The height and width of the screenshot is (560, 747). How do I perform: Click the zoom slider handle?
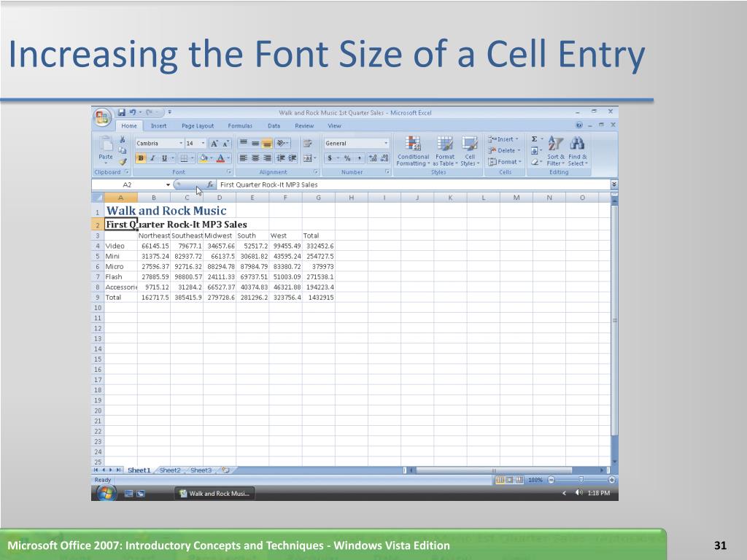click(581, 480)
